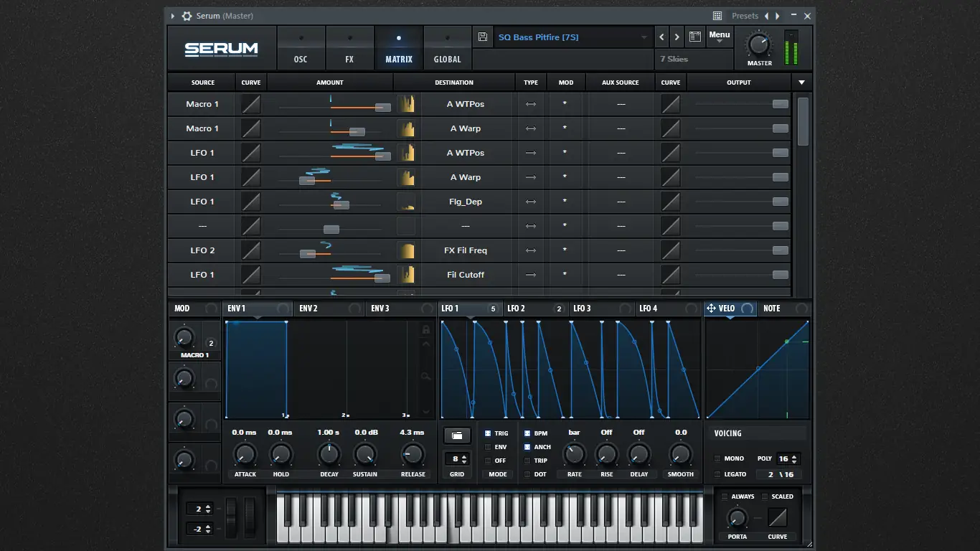Switch to the NOTE tab

click(785, 309)
